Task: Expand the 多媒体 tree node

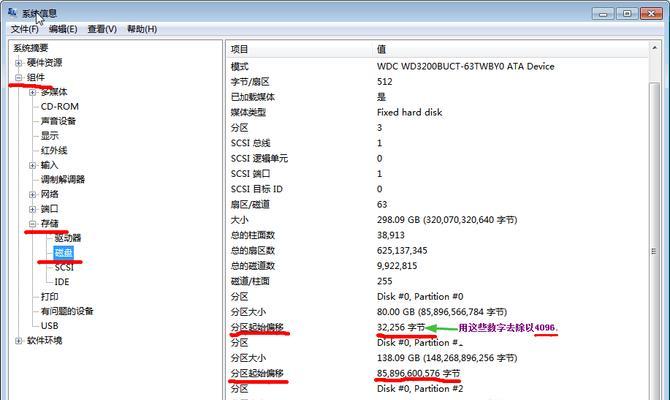Action: click(x=32, y=92)
